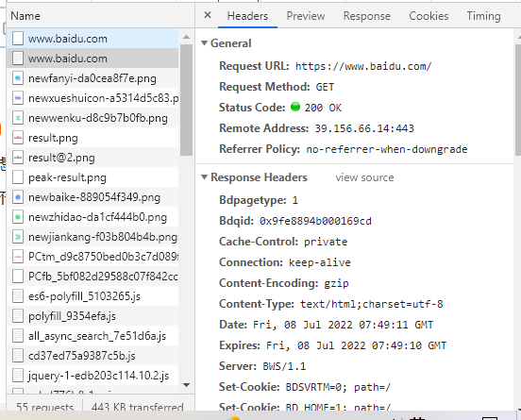Select PCfb_5bf082d29588c07f842cc request

pyautogui.click(x=92, y=277)
